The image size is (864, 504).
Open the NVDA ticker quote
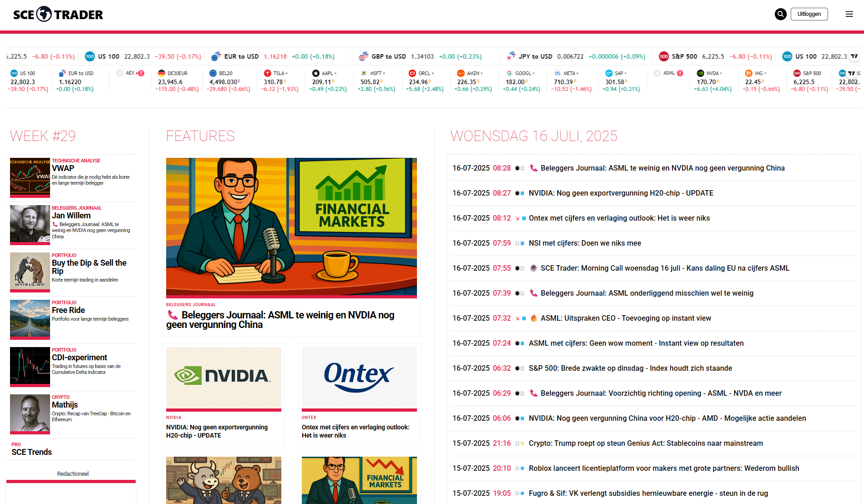tap(713, 81)
